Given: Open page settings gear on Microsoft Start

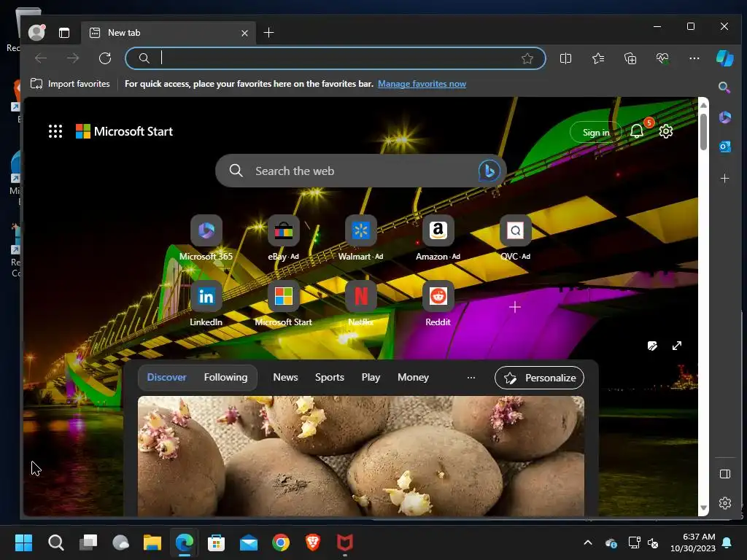Looking at the screenshot, I should pyautogui.click(x=665, y=131).
